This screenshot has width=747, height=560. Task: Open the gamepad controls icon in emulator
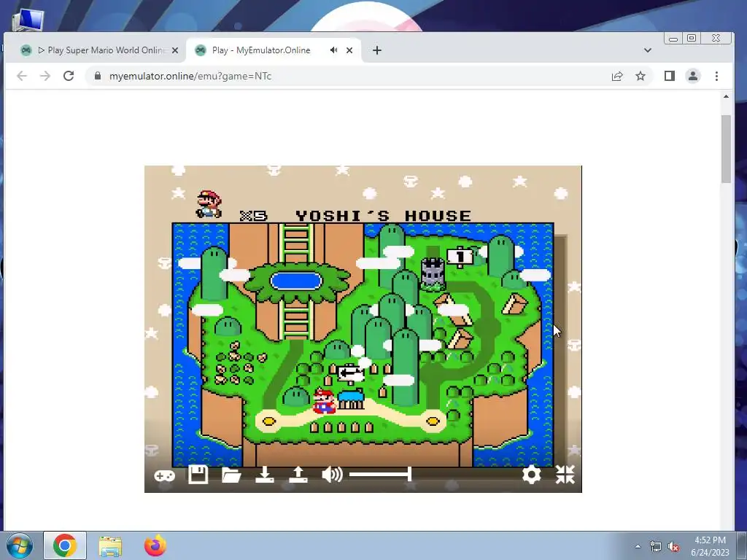tap(164, 475)
